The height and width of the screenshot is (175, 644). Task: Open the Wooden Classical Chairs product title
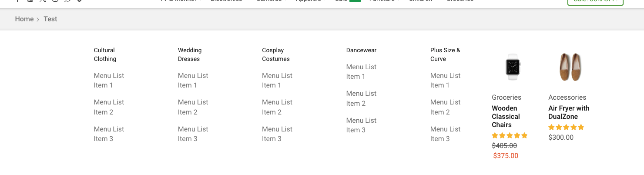tap(506, 116)
